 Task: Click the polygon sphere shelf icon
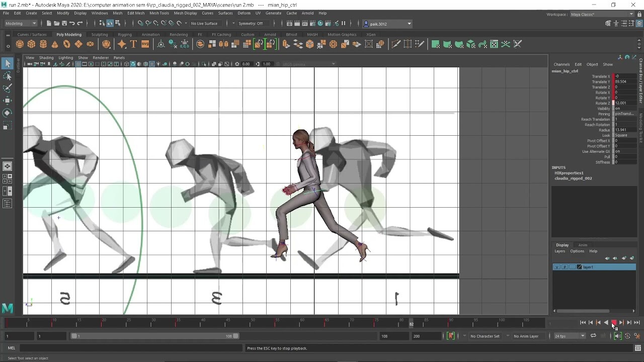(20, 44)
